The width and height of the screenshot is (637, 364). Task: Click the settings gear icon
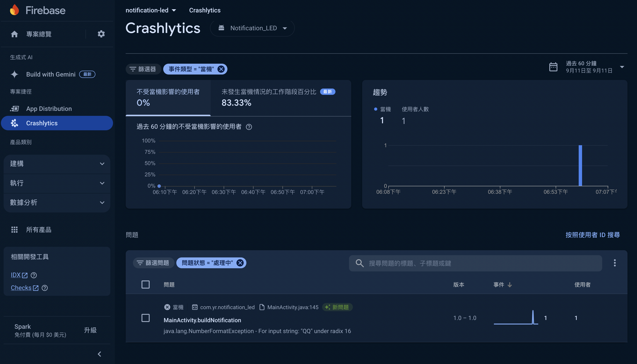pyautogui.click(x=101, y=34)
